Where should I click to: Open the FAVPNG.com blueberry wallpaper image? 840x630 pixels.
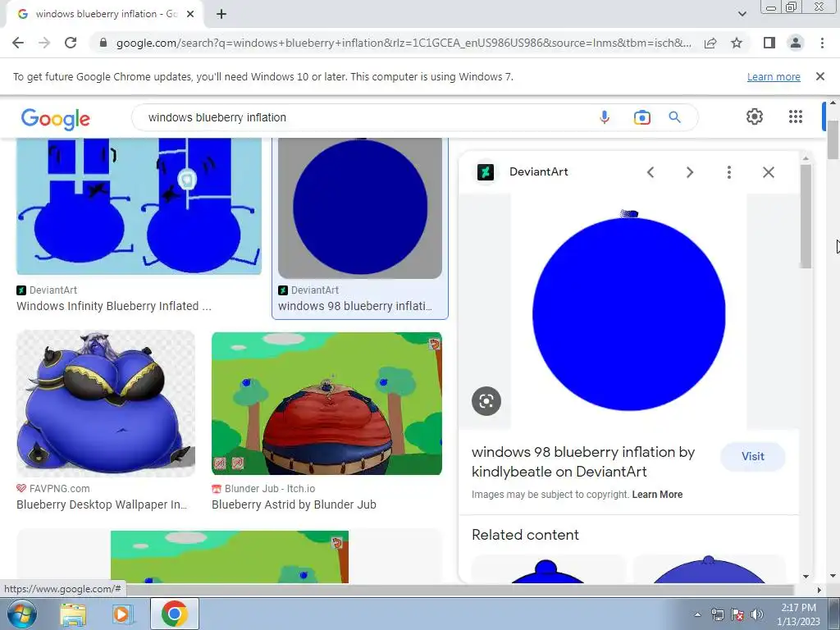coord(106,404)
